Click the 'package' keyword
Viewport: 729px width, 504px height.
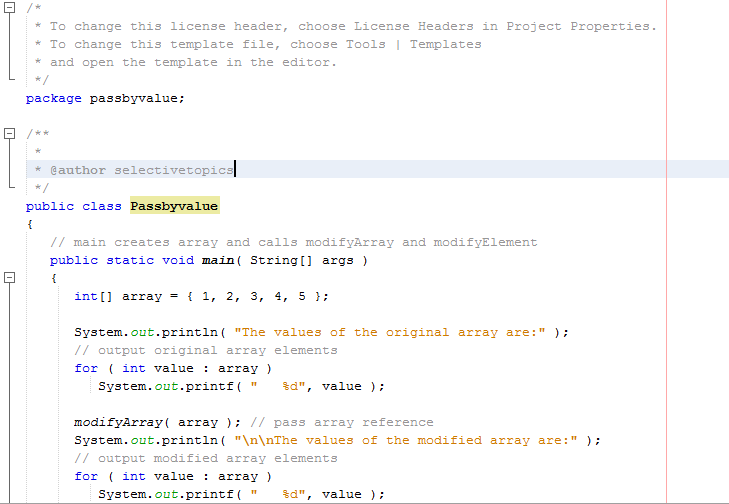coord(53,98)
